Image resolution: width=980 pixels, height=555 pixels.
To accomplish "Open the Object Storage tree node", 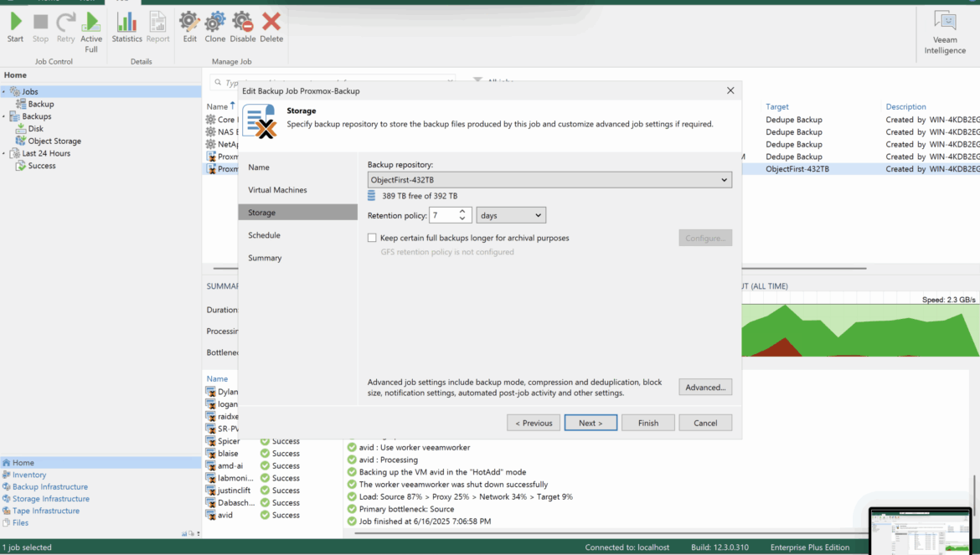I will [x=54, y=141].
